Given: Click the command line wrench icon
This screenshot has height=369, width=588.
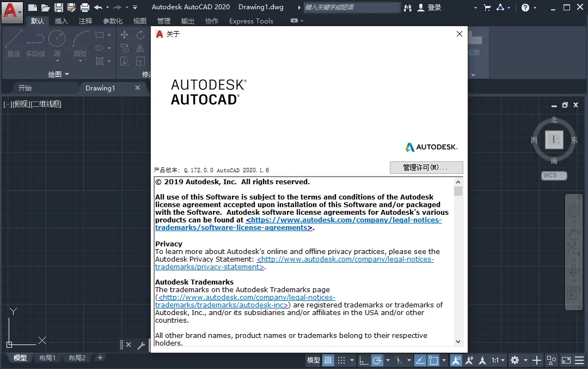Looking at the screenshot, I should point(141,346).
